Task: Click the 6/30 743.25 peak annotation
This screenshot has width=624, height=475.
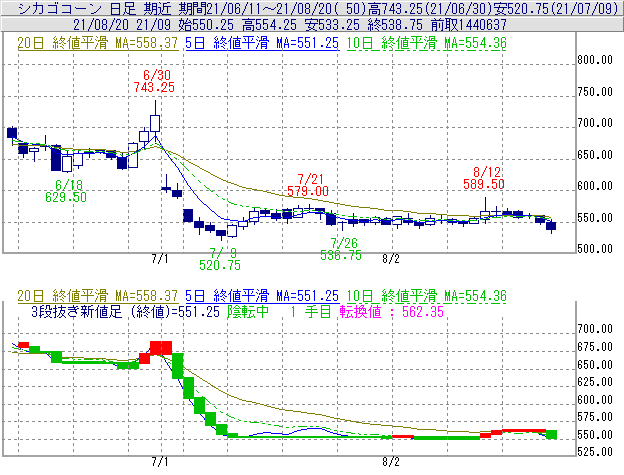Action: tap(154, 81)
